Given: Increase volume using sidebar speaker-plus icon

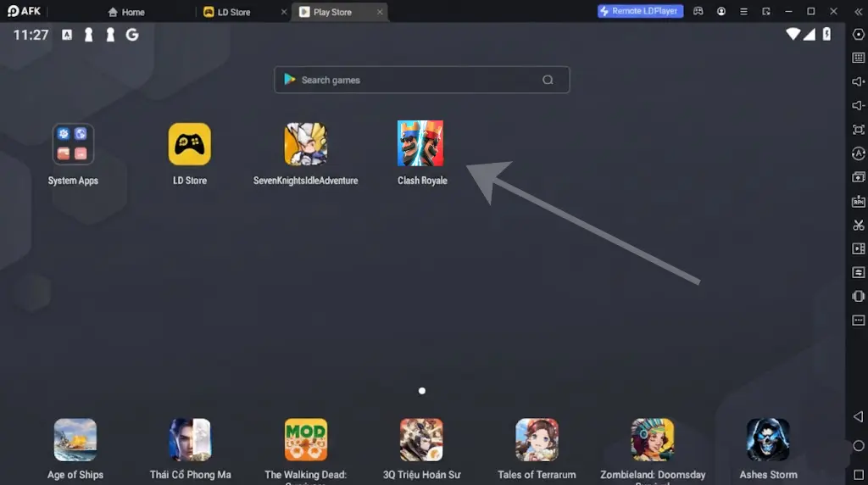Looking at the screenshot, I should point(858,82).
